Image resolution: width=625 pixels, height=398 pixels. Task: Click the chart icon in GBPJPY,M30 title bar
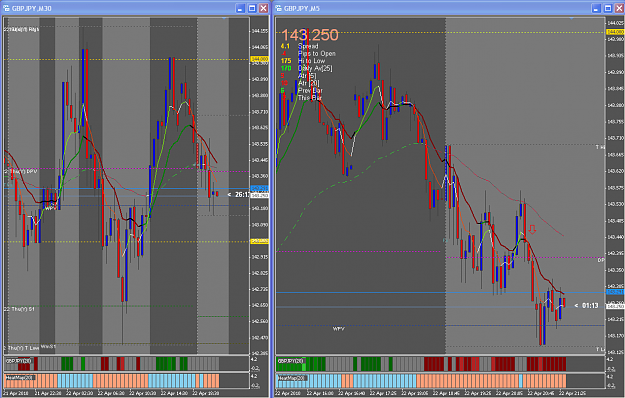[6, 8]
